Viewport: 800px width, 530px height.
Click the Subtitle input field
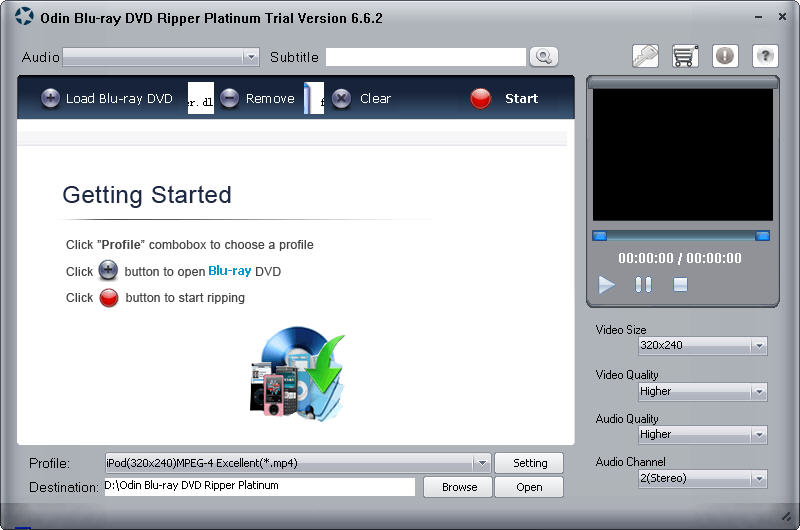pyautogui.click(x=426, y=57)
